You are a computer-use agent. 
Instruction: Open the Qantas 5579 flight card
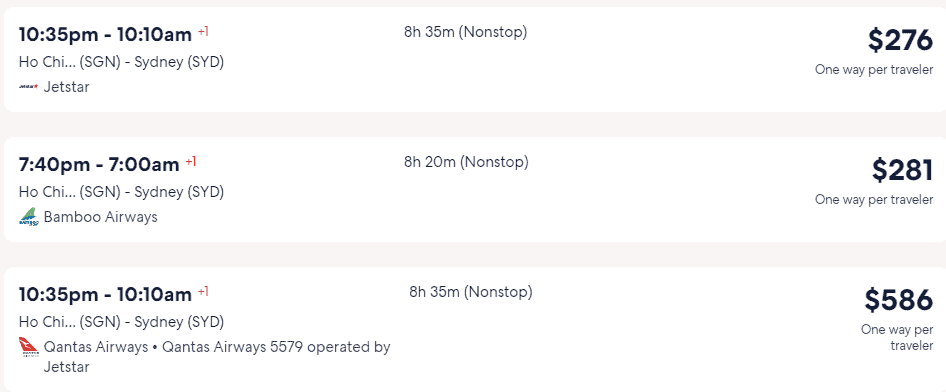(475, 329)
